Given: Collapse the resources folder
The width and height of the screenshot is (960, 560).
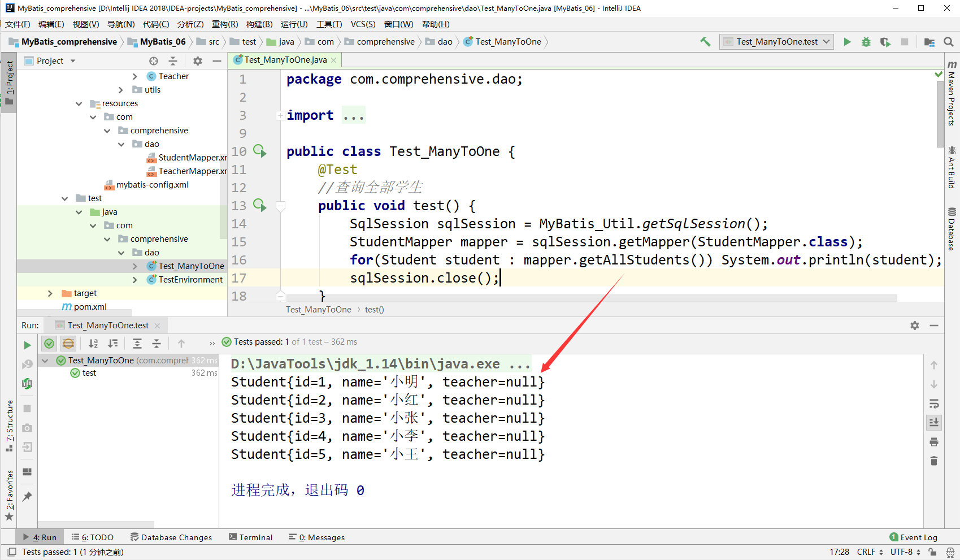Looking at the screenshot, I should [79, 103].
